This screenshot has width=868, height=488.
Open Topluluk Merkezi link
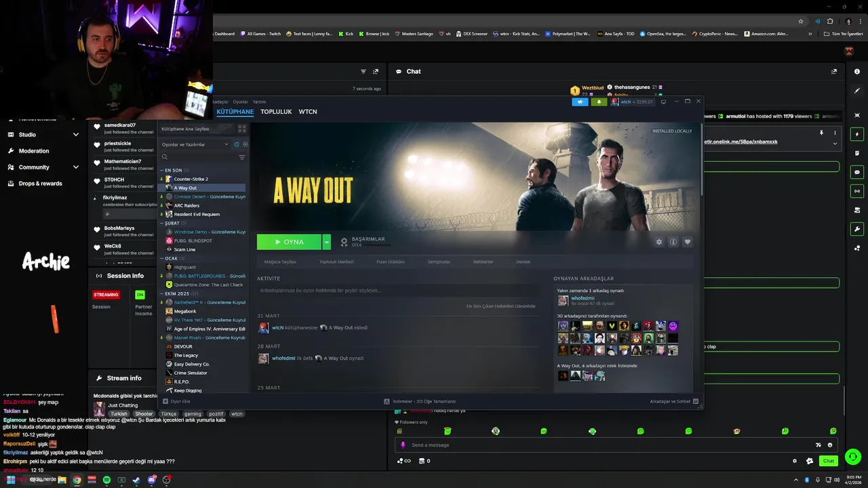click(x=336, y=262)
